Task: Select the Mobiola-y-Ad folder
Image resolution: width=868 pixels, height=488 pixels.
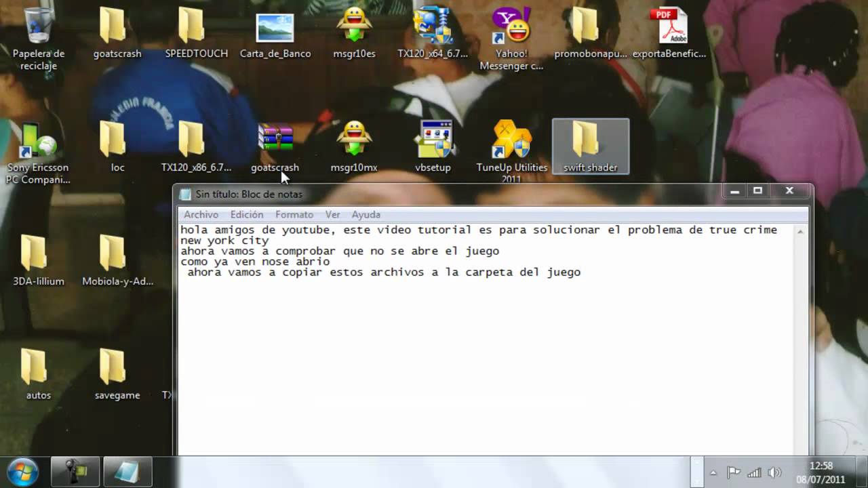Action: click(x=117, y=260)
